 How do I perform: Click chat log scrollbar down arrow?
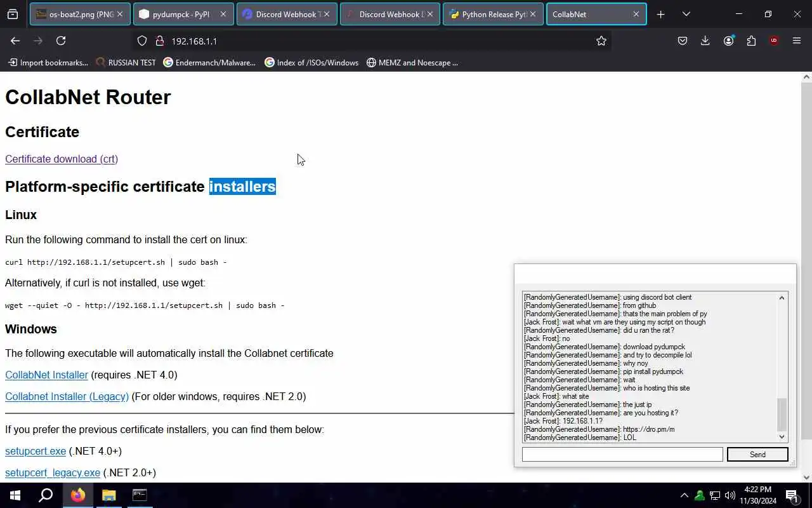tap(782, 437)
